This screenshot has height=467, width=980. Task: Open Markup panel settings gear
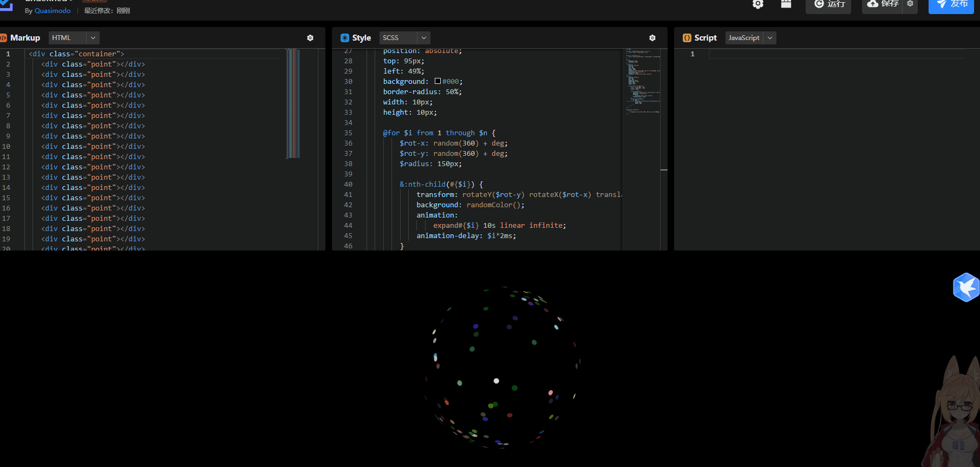click(x=310, y=38)
